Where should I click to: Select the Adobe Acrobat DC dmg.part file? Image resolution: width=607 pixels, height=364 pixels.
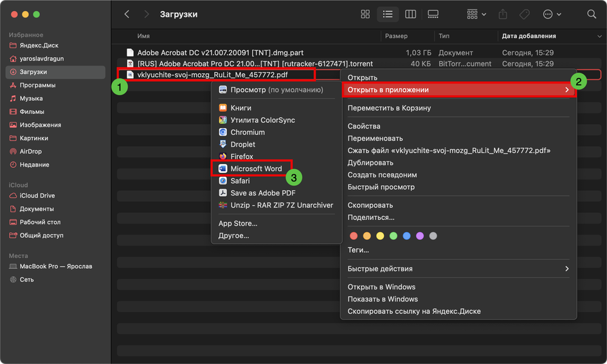pyautogui.click(x=220, y=53)
